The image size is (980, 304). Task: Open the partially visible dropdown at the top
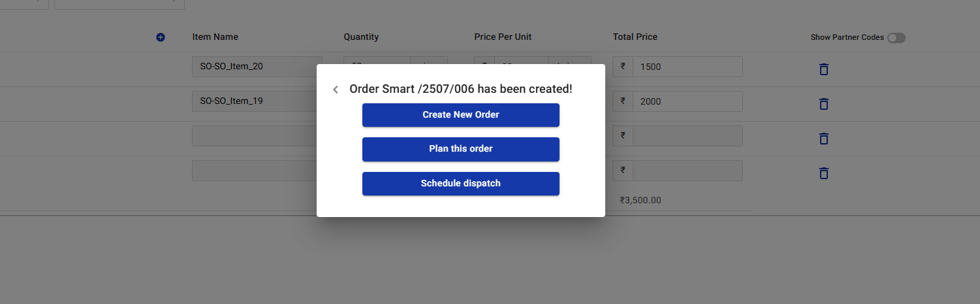click(x=119, y=3)
